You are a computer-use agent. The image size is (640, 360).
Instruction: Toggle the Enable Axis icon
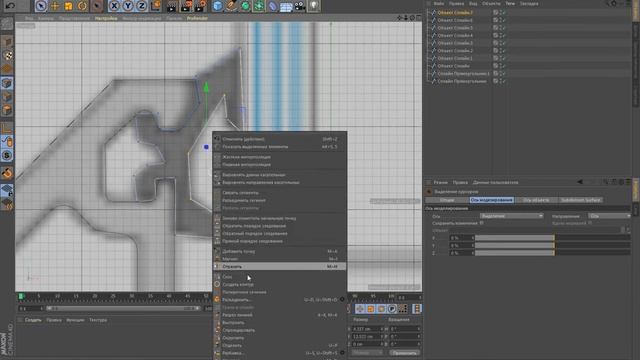[7, 128]
